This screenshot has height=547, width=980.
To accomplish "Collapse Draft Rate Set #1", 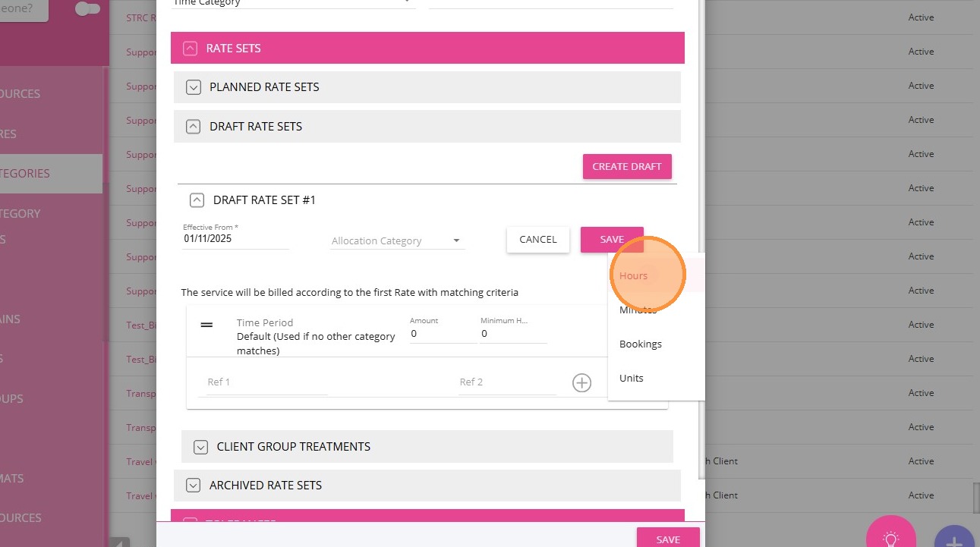I will (197, 200).
